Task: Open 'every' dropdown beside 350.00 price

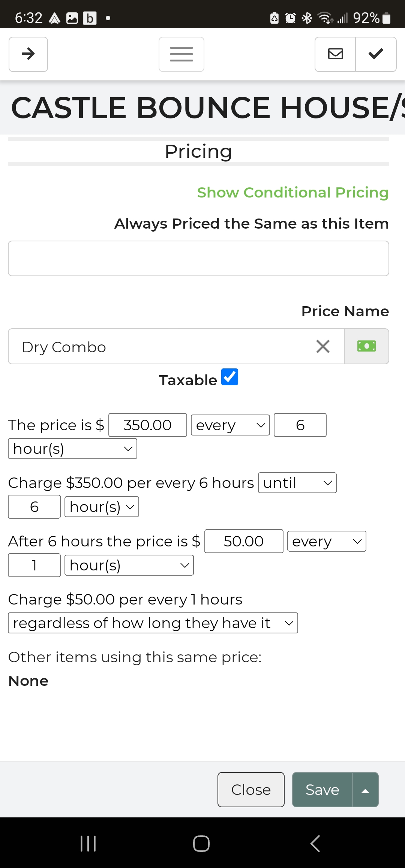Action: pos(230,425)
